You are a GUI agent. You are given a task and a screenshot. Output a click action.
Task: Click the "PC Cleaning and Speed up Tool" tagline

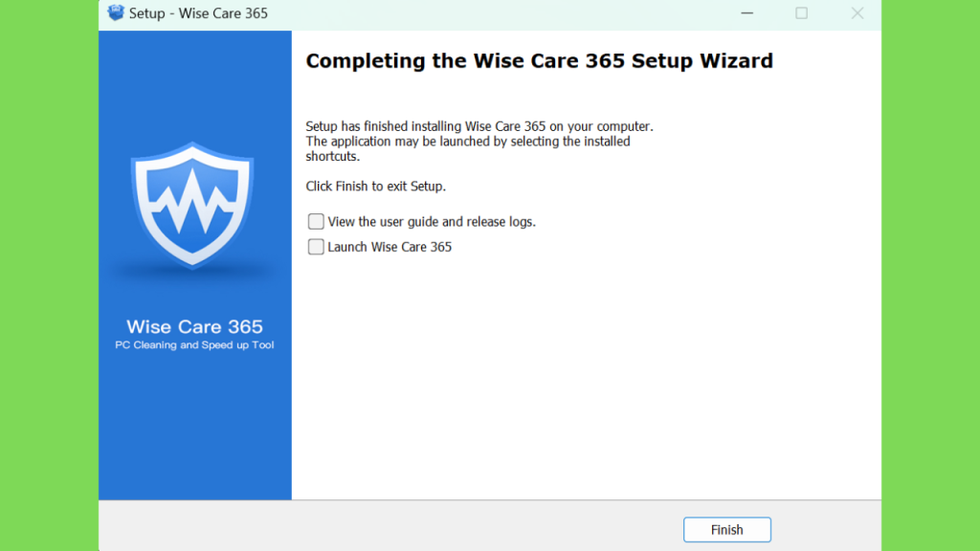194,345
